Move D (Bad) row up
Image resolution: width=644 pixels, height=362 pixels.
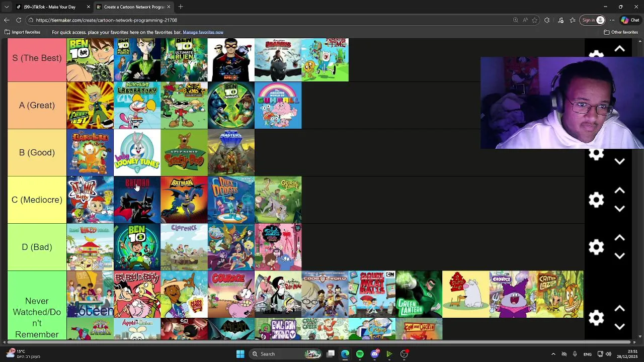click(619, 238)
